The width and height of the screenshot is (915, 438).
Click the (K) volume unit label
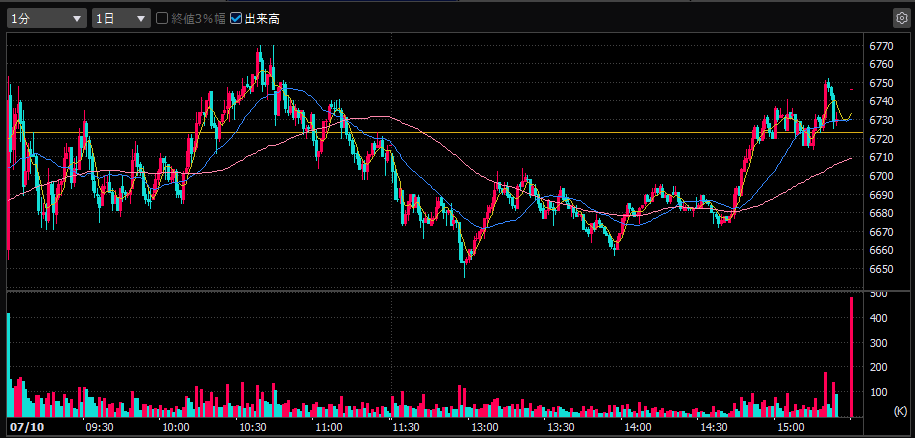pos(900,411)
